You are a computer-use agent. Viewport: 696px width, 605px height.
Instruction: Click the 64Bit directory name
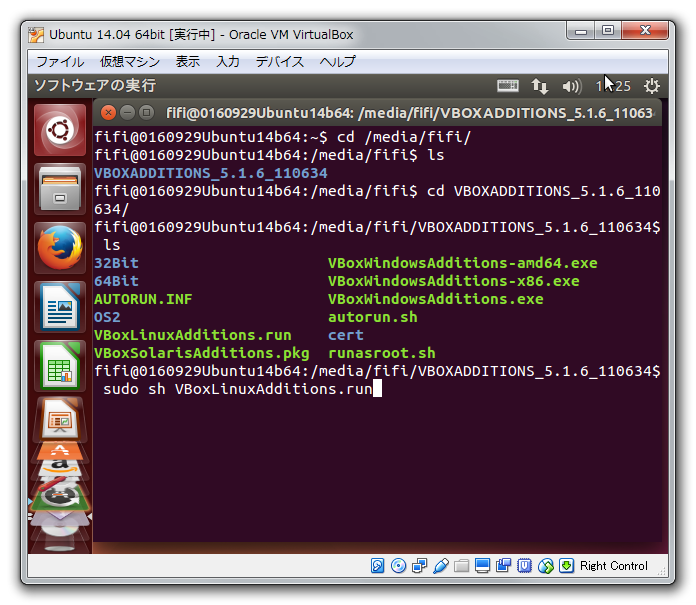point(116,281)
